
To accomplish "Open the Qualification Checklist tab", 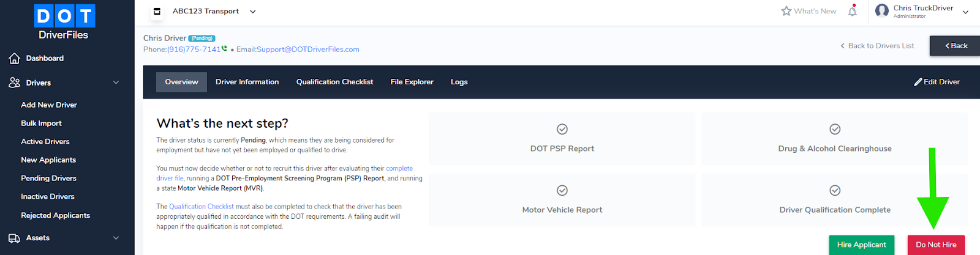I will pyautogui.click(x=335, y=82).
